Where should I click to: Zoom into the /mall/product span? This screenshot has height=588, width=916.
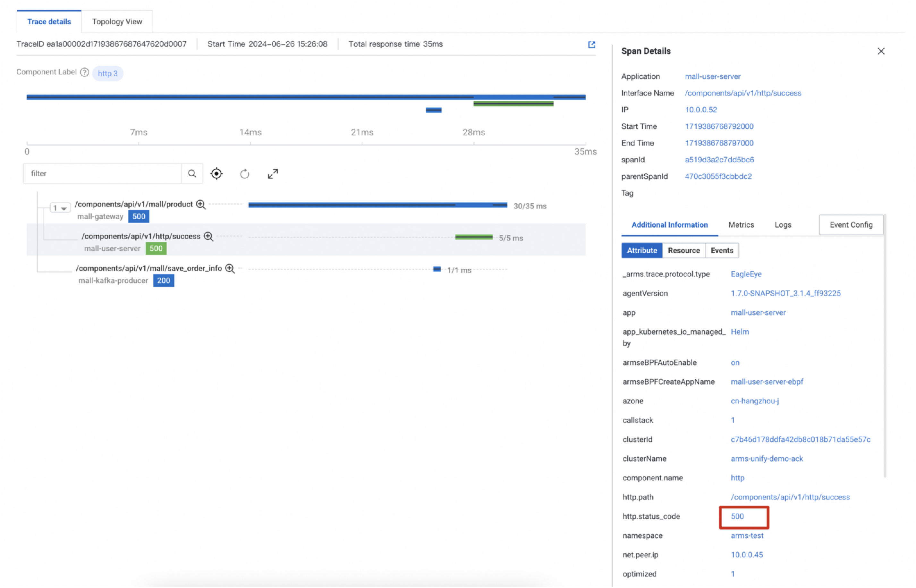tap(201, 205)
